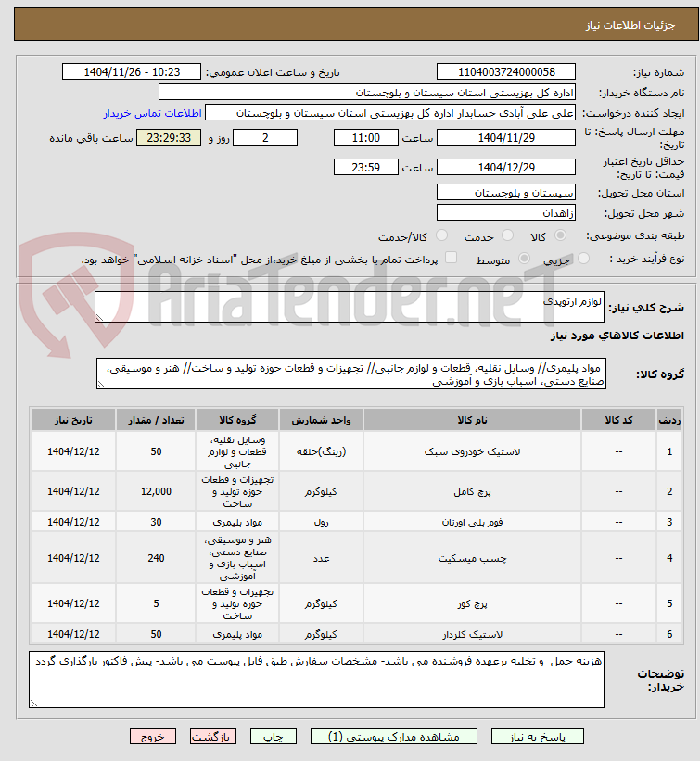Click the اطلاعات کالاهای مورد نیاز heading

click(x=617, y=336)
